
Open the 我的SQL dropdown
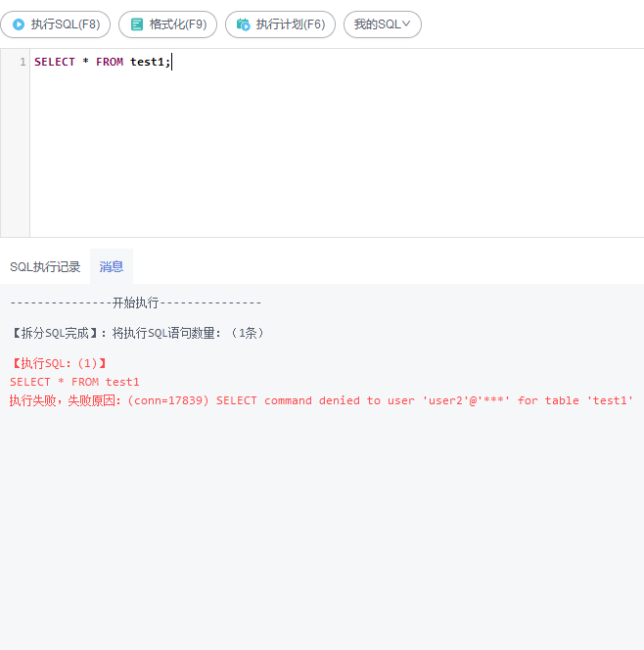[383, 24]
